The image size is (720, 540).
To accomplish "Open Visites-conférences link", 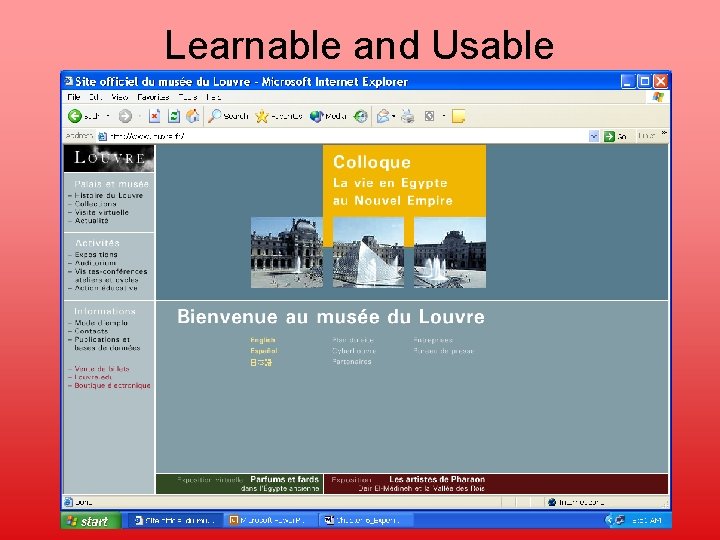I will [111, 271].
